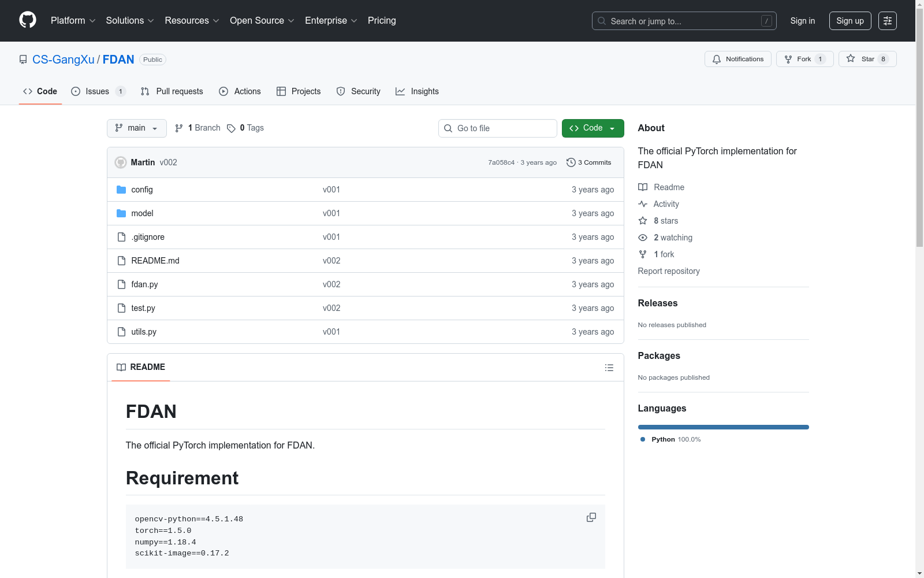The image size is (924, 578).
Task: Focus the Go to file field
Action: 498,128
